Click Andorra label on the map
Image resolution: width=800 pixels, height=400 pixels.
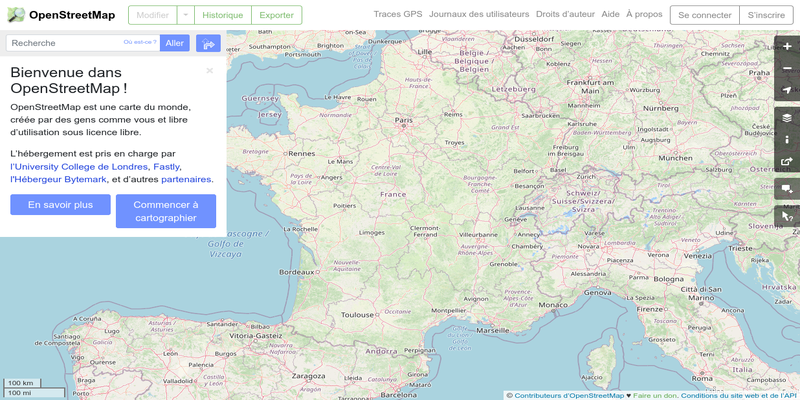click(x=381, y=351)
